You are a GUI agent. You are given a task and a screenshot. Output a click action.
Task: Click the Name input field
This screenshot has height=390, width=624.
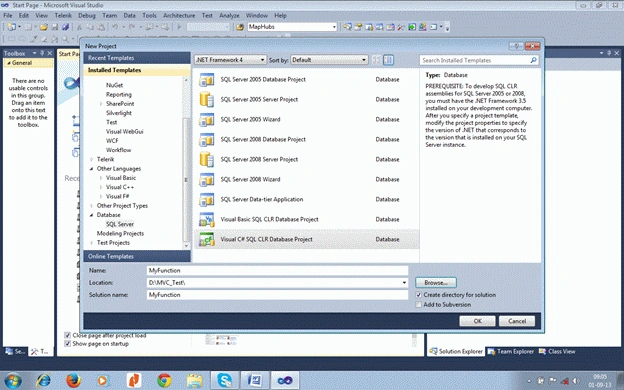click(x=277, y=271)
